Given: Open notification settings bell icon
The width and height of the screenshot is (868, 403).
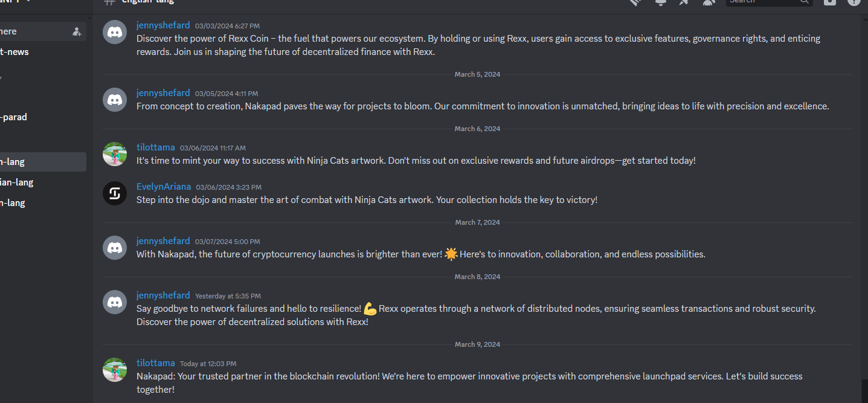Looking at the screenshot, I should point(661,2).
